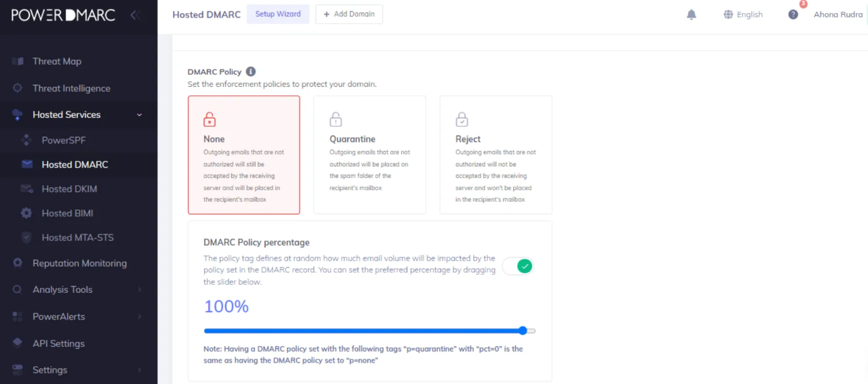The image size is (868, 384).
Task: Click the Reputation Monitoring sidebar icon
Action: (x=17, y=263)
